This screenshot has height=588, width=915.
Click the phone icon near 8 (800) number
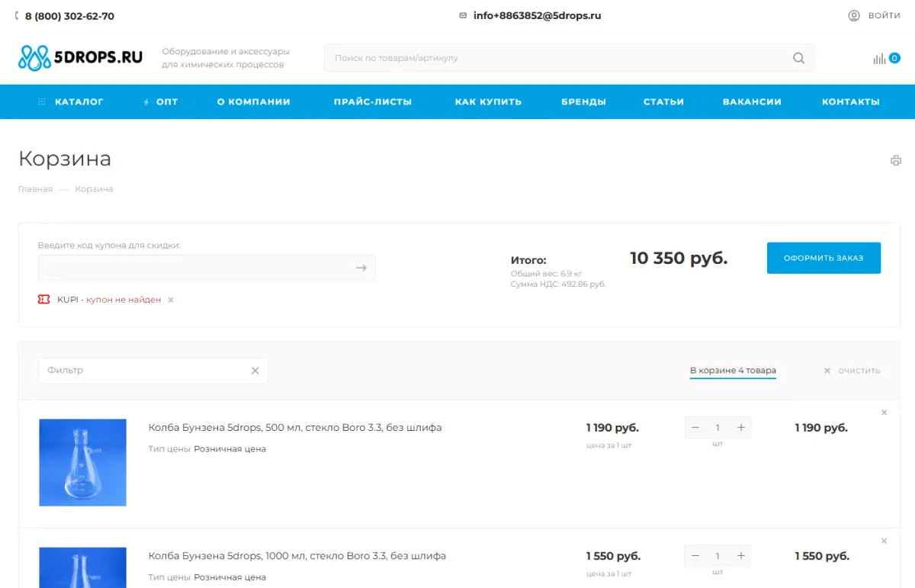18,16
